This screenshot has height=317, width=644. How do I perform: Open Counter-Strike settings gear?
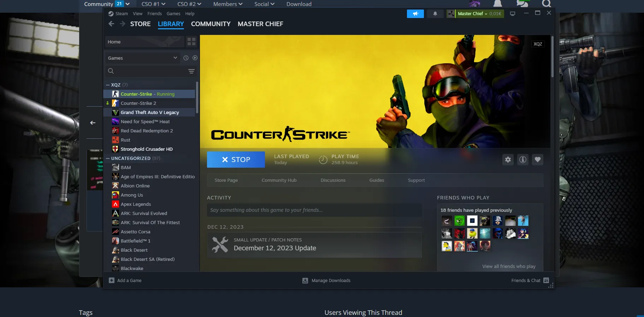[508, 160]
